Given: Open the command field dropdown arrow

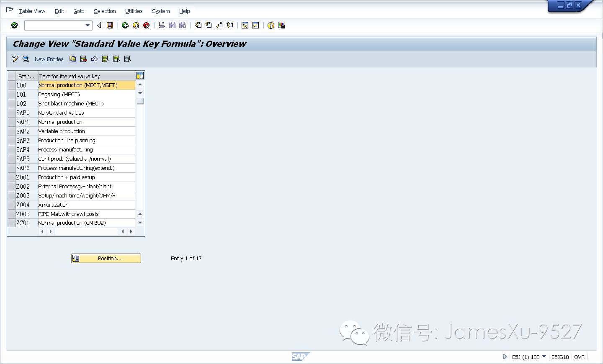Looking at the screenshot, I should [88, 26].
